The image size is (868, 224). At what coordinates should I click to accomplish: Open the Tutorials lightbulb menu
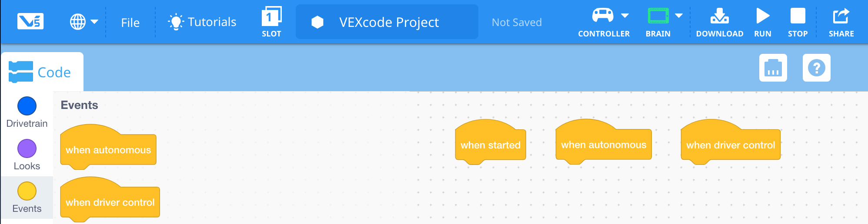tap(203, 22)
